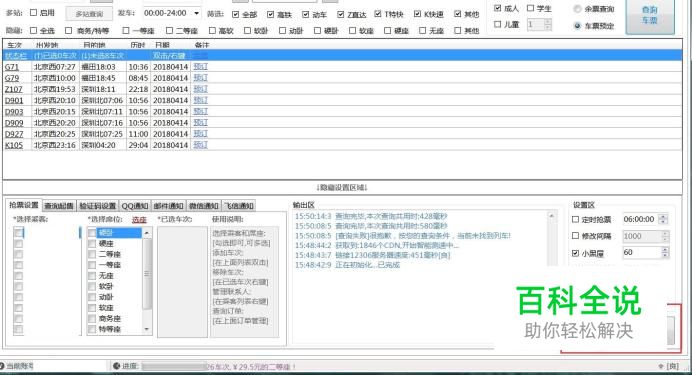Open the 发车 00:00-24:00 time dropdown

(196, 13)
